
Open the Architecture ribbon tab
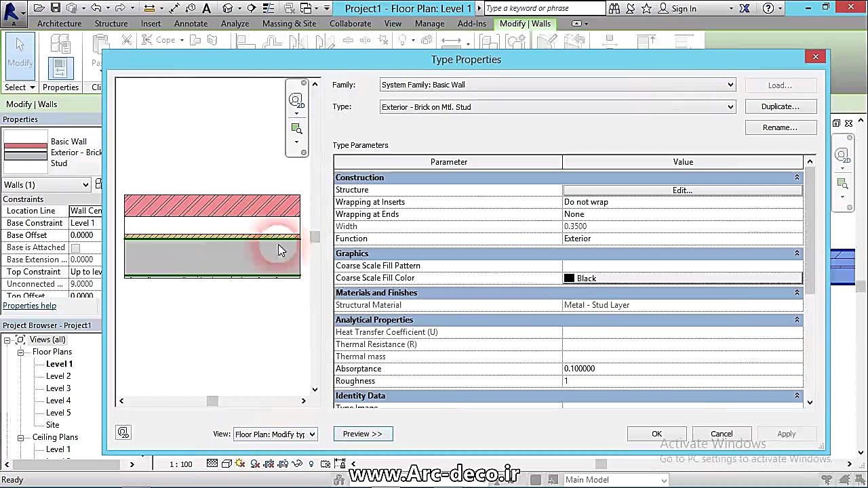(x=59, y=23)
